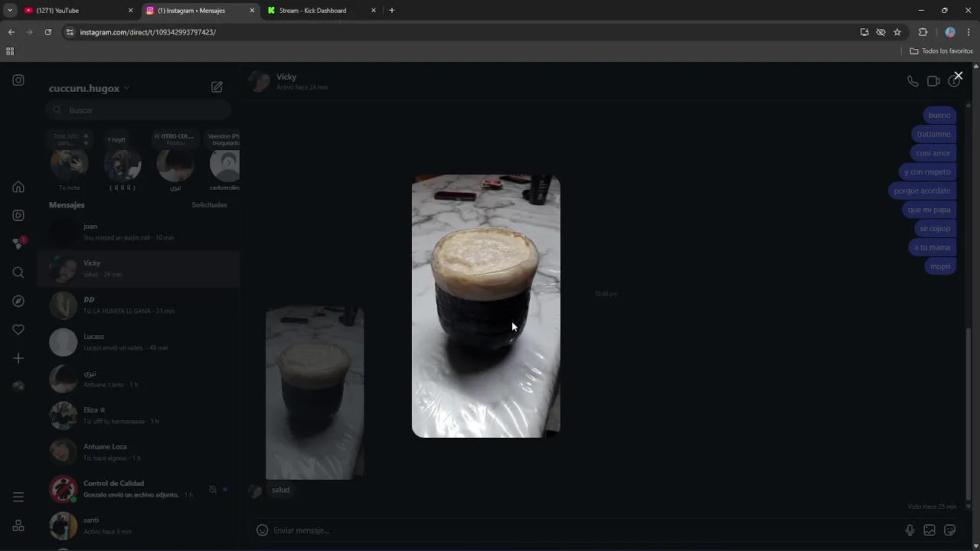Image resolution: width=980 pixels, height=551 pixels.
Task: Bookmark this page with the star icon
Action: click(897, 32)
